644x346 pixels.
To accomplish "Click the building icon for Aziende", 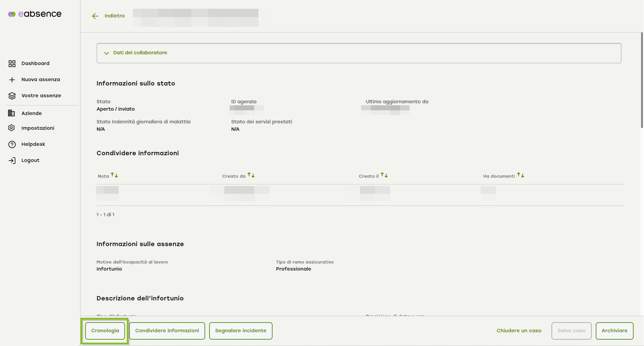I will click(x=12, y=113).
